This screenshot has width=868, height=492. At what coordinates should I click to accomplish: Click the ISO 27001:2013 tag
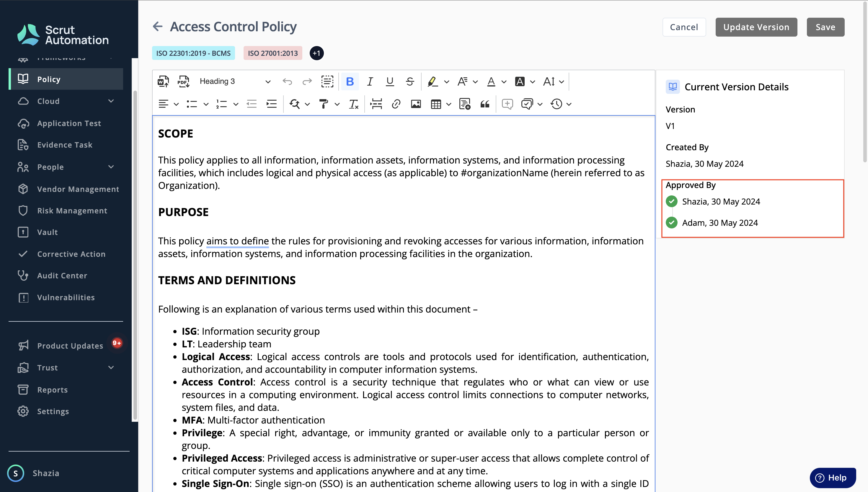coord(273,53)
